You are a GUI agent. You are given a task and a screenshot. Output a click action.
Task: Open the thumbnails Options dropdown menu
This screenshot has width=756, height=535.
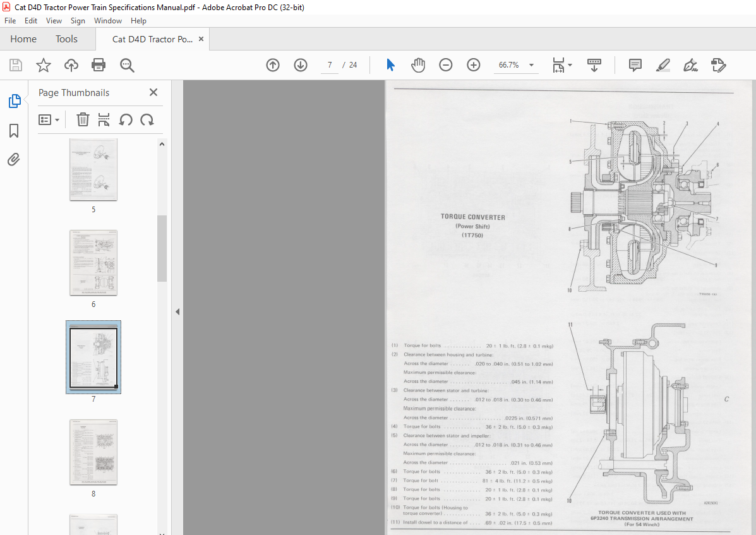tap(49, 119)
